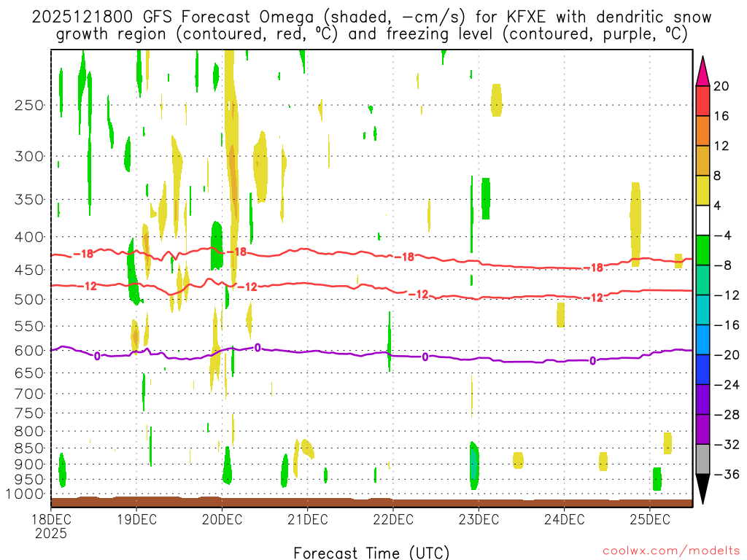Image resolution: width=747 pixels, height=560 pixels.
Task: Click the colorbar value label -36
Action: (727, 474)
